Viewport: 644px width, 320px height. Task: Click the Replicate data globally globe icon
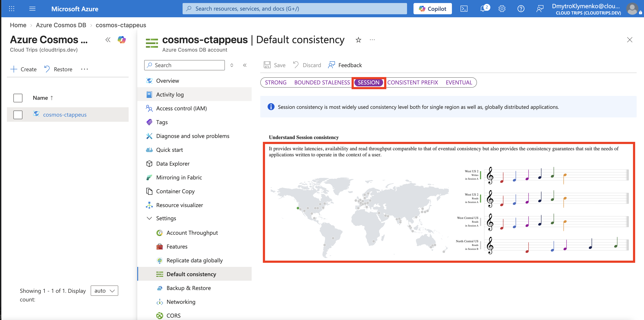tap(159, 260)
